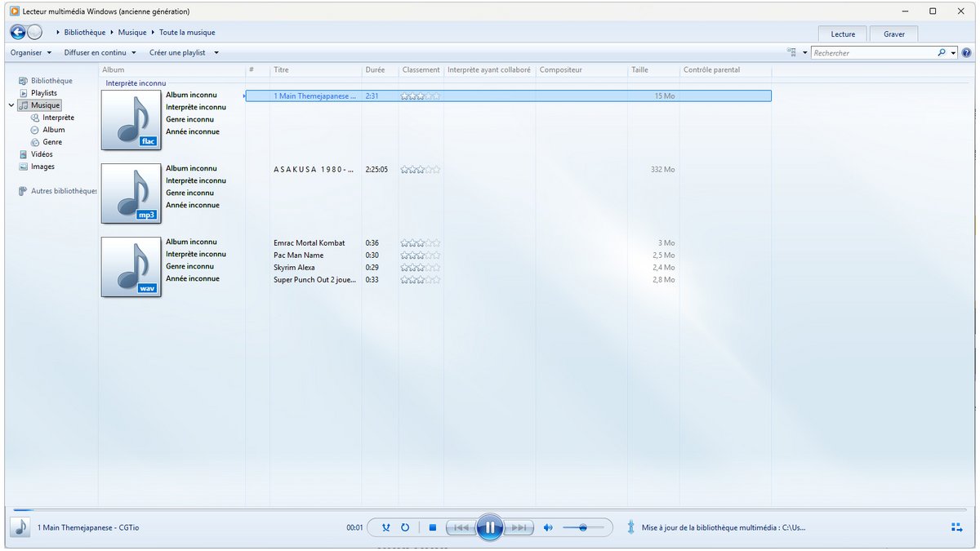This screenshot has width=980, height=551.
Task: Switch to the Graver tab
Action: pyautogui.click(x=893, y=33)
